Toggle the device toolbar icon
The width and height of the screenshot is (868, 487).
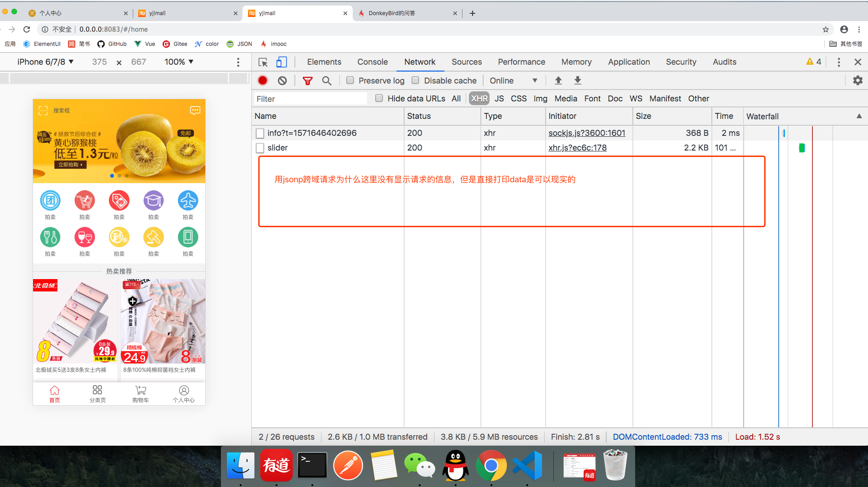282,62
